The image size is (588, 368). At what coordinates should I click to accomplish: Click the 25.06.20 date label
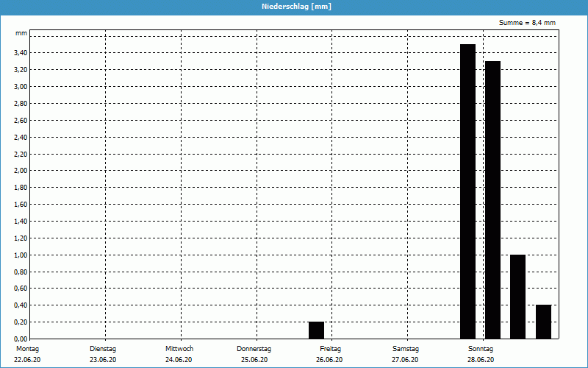[254, 360]
